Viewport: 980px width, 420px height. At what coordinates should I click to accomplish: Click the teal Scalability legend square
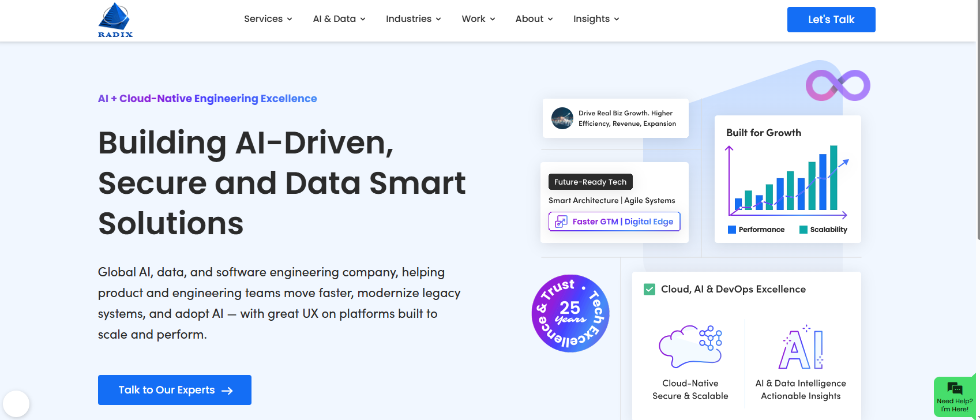pos(803,230)
